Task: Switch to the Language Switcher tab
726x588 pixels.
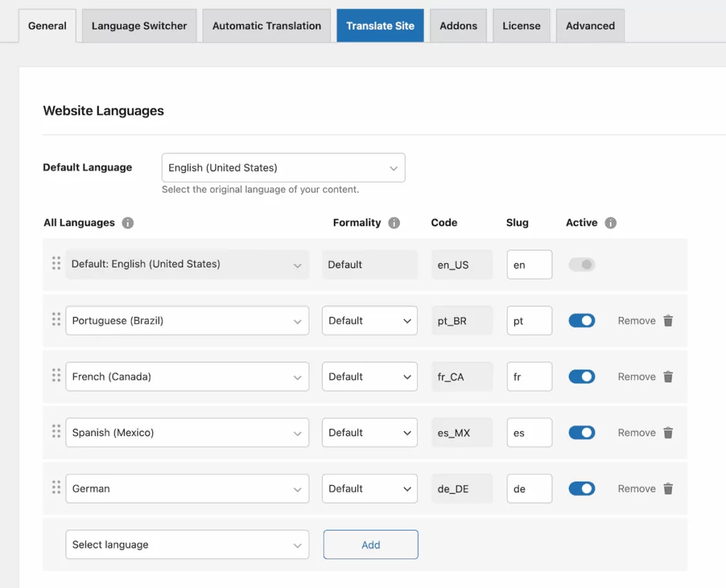Action: [138, 26]
